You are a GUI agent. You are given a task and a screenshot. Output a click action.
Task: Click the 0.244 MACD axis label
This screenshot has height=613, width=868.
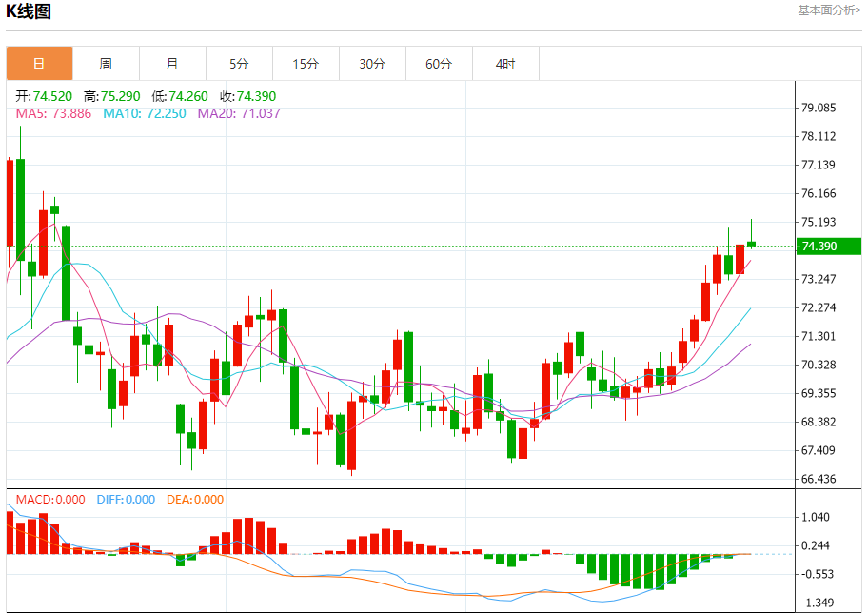click(816, 546)
